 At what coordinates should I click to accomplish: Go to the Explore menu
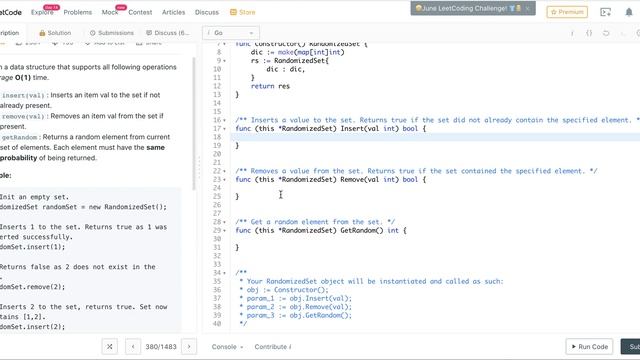tap(42, 12)
